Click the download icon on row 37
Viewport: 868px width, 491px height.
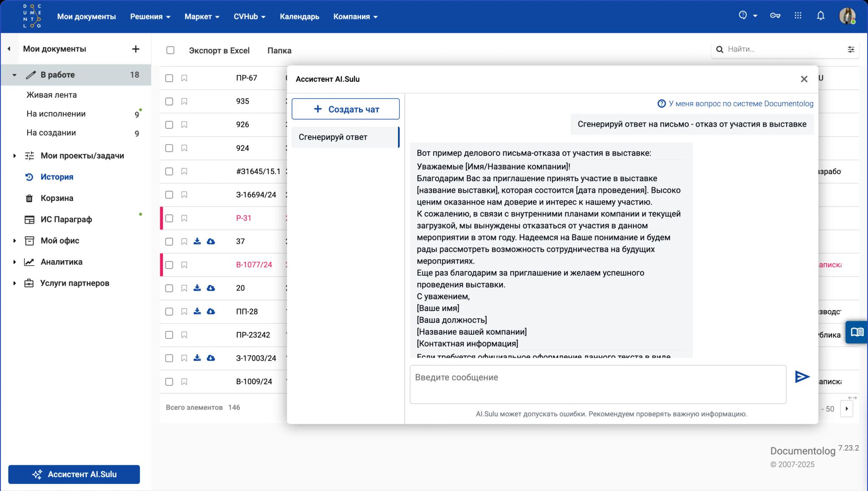click(x=197, y=241)
